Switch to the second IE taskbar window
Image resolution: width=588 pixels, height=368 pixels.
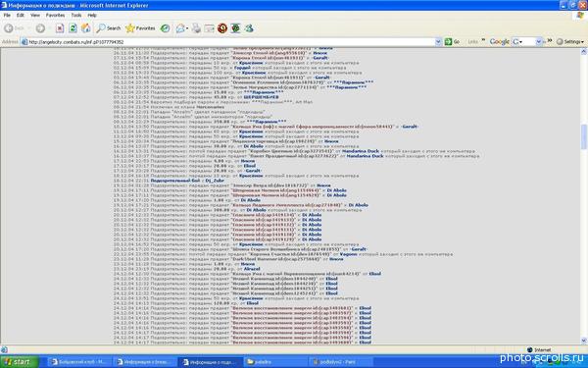point(144,362)
